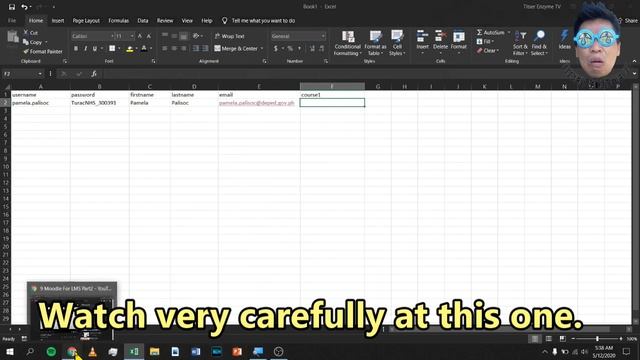Screen dimensions: 640x360
Task: Activate the Format Painter
Action: 43,51
